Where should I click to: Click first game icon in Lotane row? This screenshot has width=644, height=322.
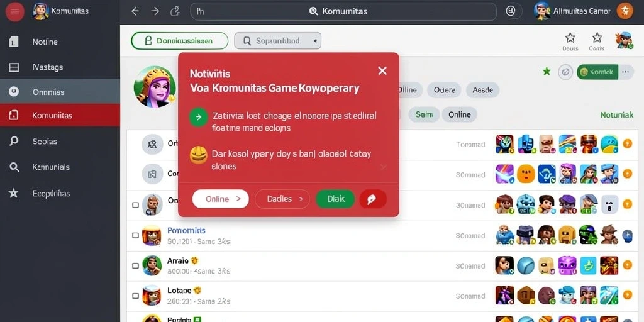click(x=505, y=295)
